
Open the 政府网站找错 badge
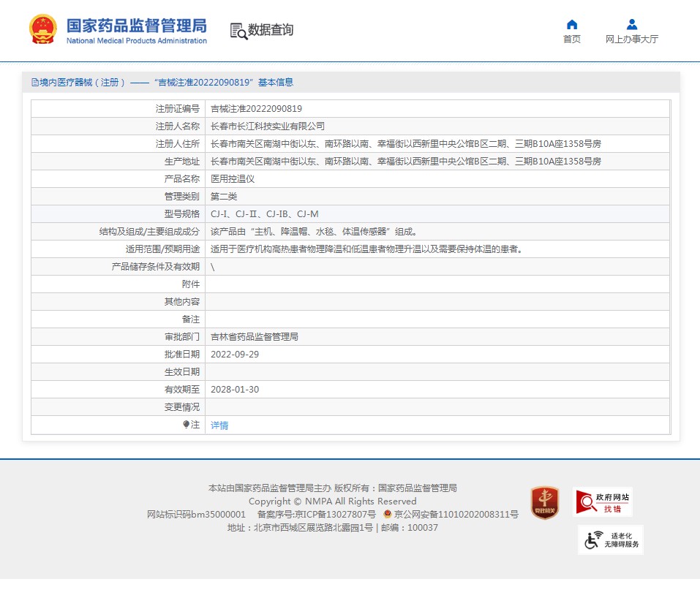pos(603,502)
